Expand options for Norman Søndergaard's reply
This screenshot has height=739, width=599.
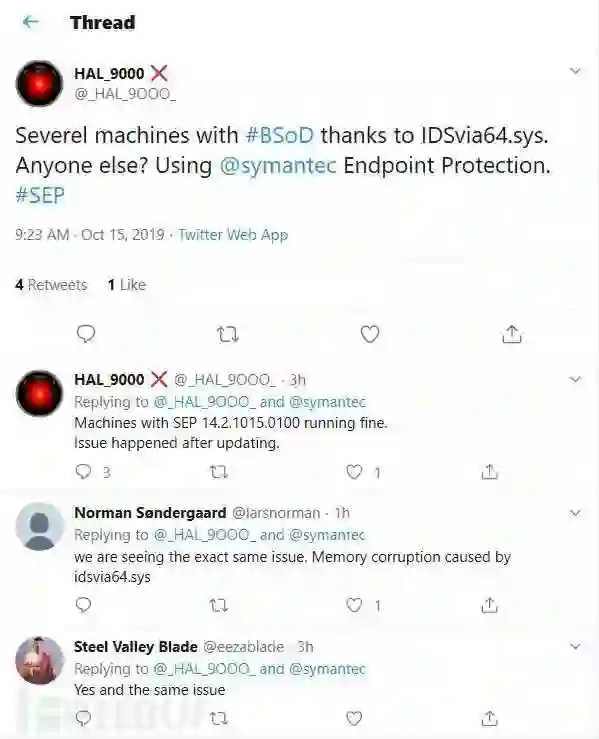pyautogui.click(x=575, y=513)
